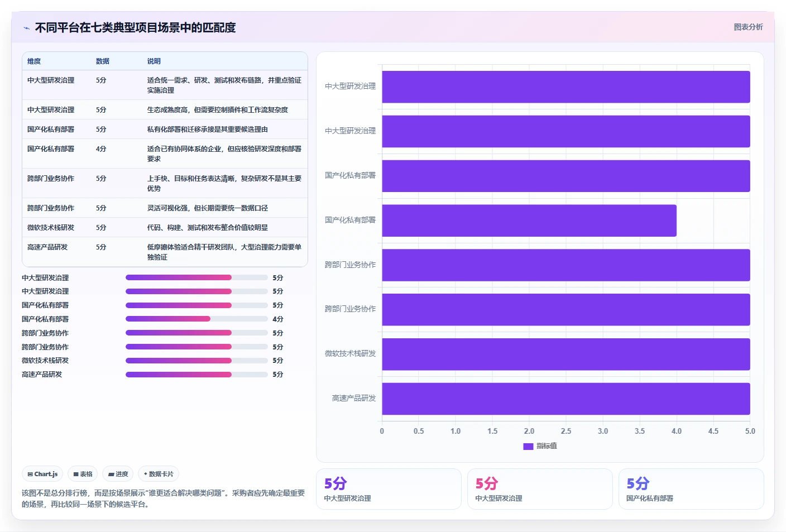The width and height of the screenshot is (786, 532).
Task: Click the description 灵活可视化强，但长期需要统一数据口径
Action: (x=208, y=208)
